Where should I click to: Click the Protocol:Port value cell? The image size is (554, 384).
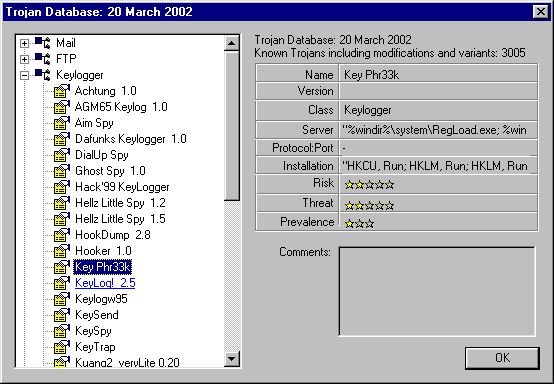pos(438,148)
